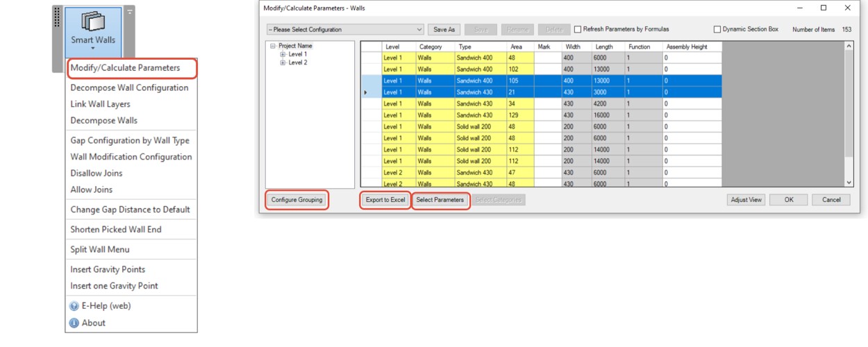Image resolution: width=868 pixels, height=347 pixels.
Task: Enable Refresh Parameters by Formulas checkbox
Action: (x=578, y=30)
